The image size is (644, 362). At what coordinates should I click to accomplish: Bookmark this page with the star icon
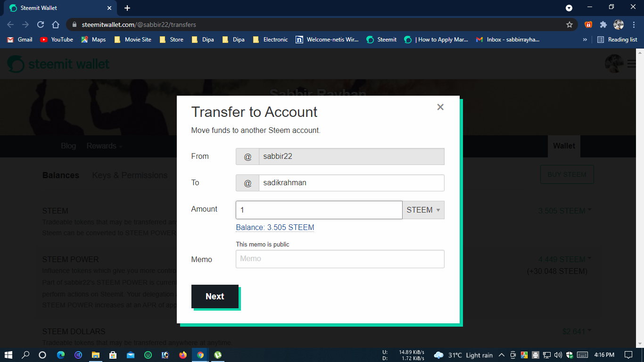click(570, 25)
